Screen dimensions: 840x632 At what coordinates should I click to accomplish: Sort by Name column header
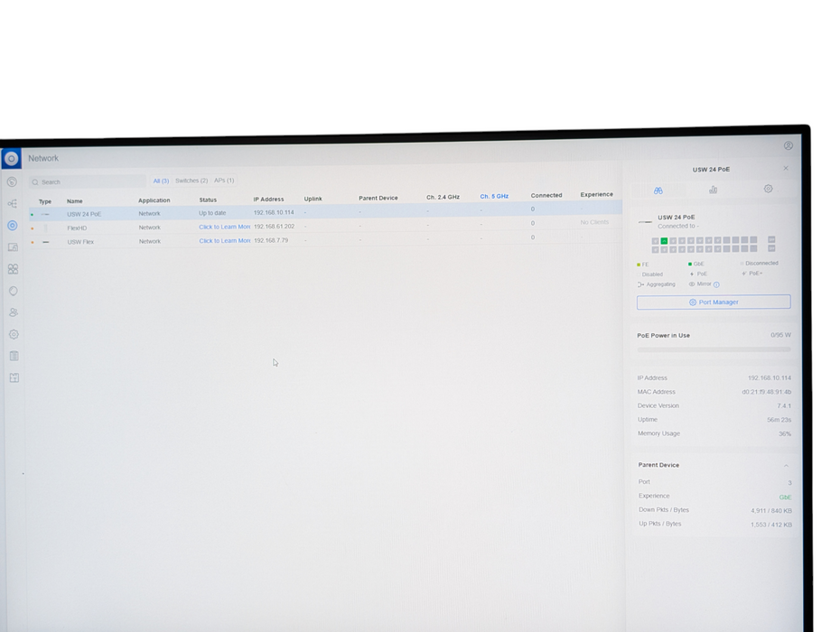click(74, 201)
